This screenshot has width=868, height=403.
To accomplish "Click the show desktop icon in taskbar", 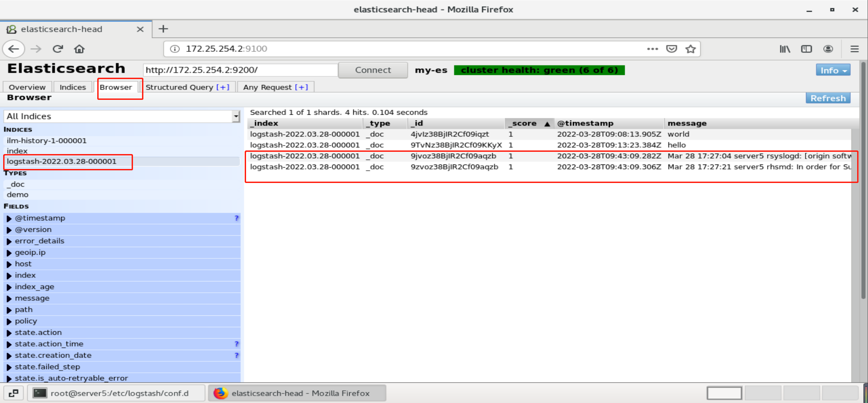I will coord(14,393).
